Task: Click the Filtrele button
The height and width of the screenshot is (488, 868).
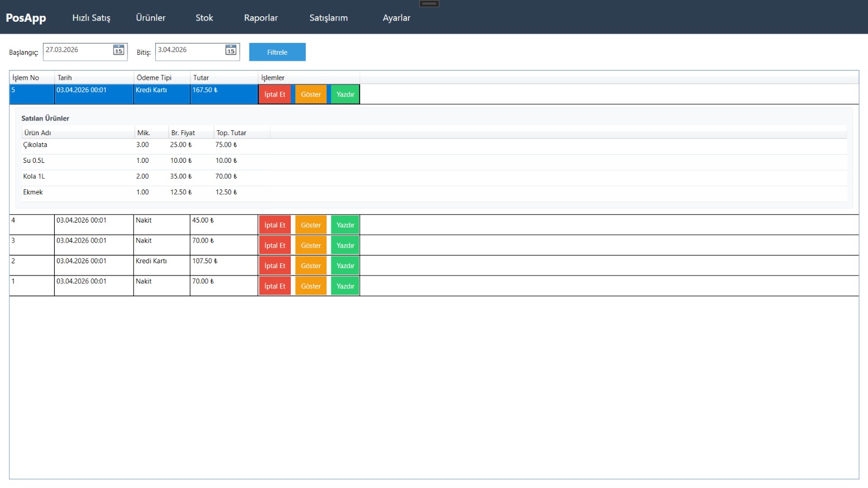Action: [277, 52]
